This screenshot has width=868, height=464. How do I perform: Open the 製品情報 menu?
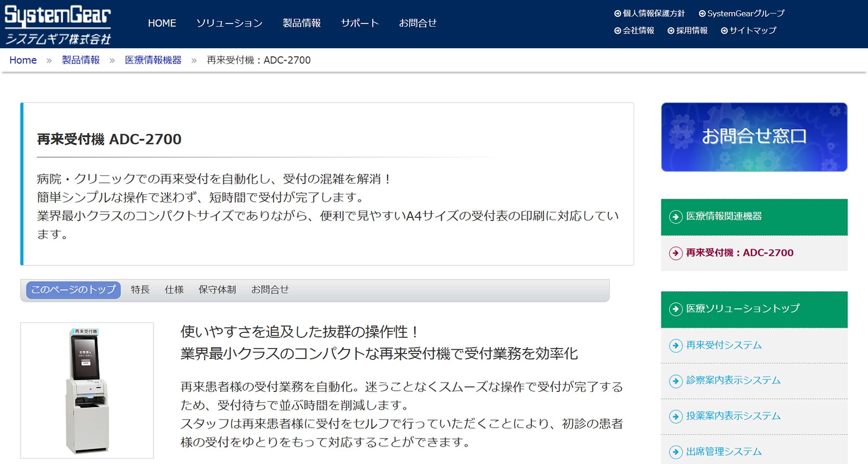302,23
